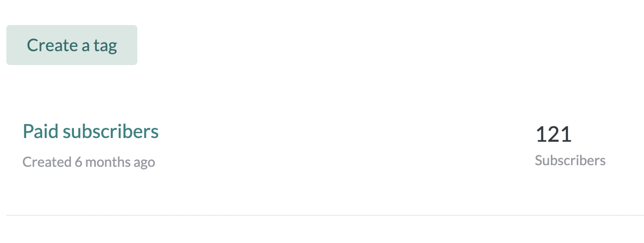The height and width of the screenshot is (243, 644).
Task: Click the Create a tag button
Action: pos(72,45)
